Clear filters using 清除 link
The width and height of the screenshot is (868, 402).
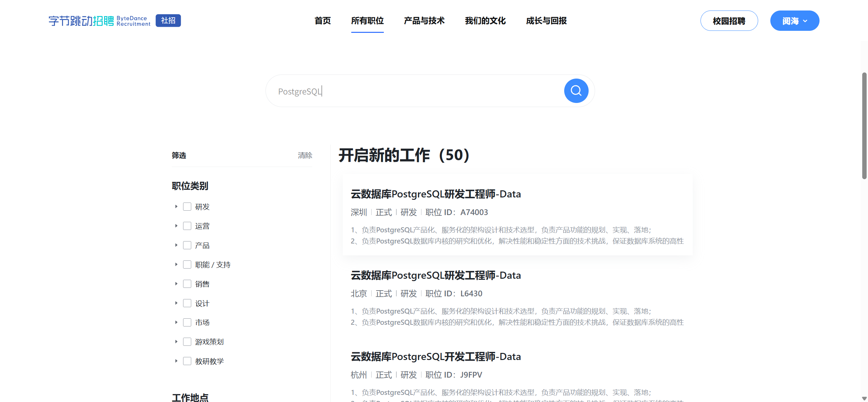(x=305, y=155)
